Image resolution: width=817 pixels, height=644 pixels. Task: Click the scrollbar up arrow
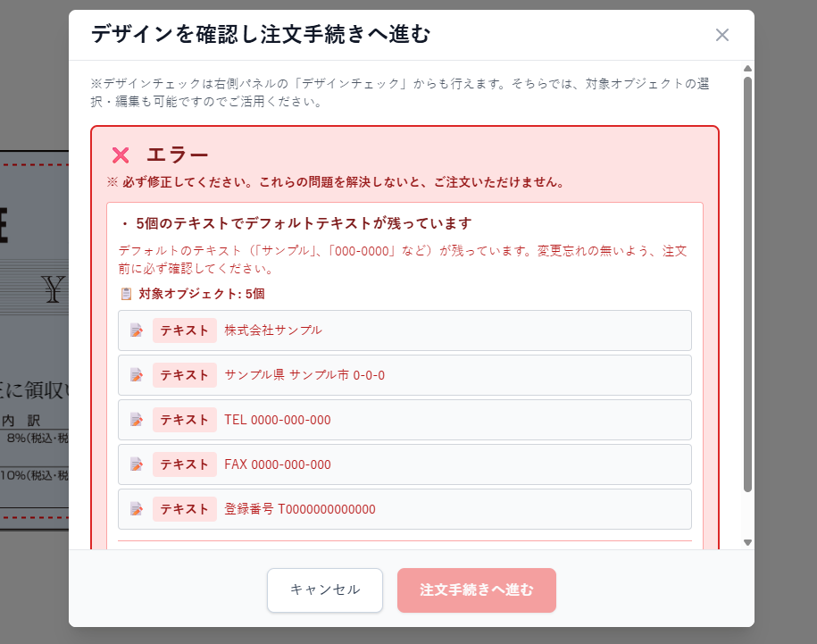click(x=746, y=68)
